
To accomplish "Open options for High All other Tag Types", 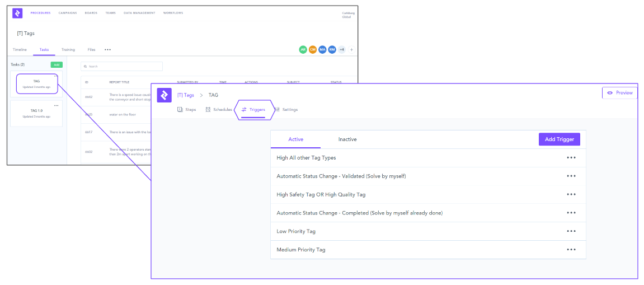I will tap(571, 158).
